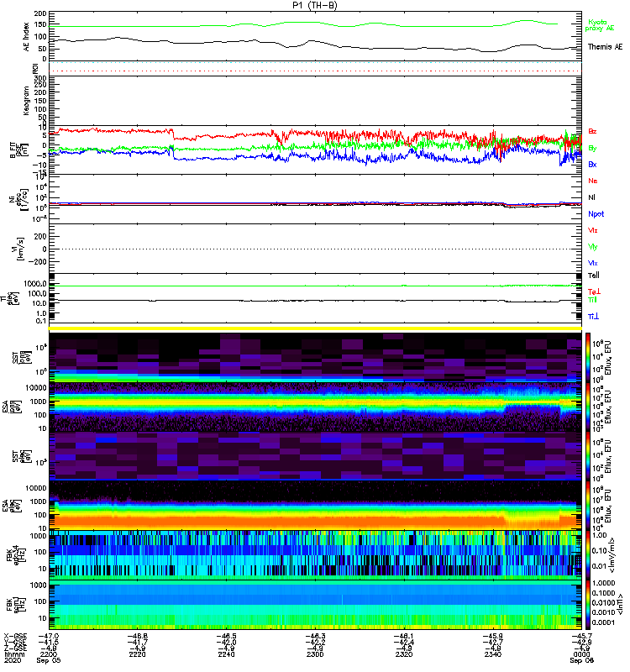Select the red Bz legend label

click(x=592, y=131)
